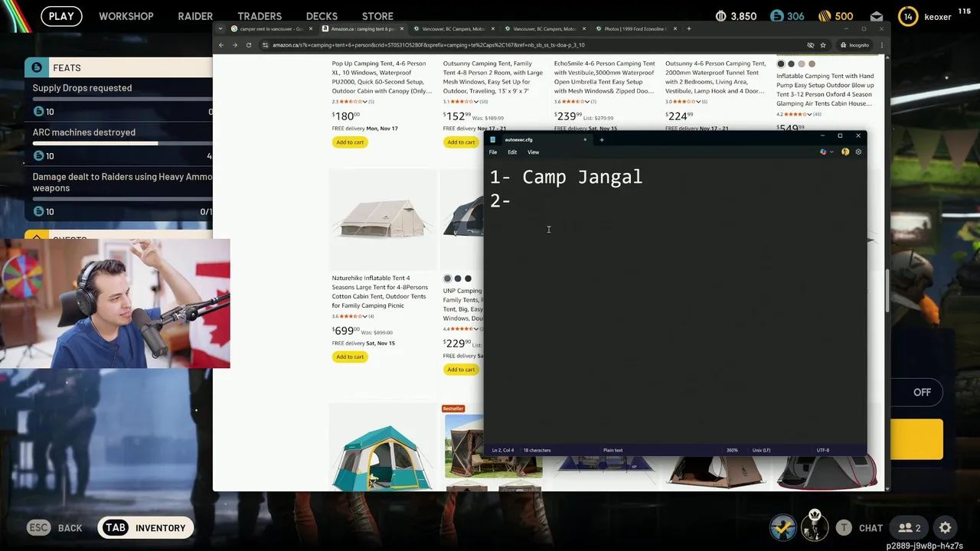This screenshot has height=551, width=980.
Task: Click Naturehike beige tent thumbnail
Action: (x=381, y=220)
